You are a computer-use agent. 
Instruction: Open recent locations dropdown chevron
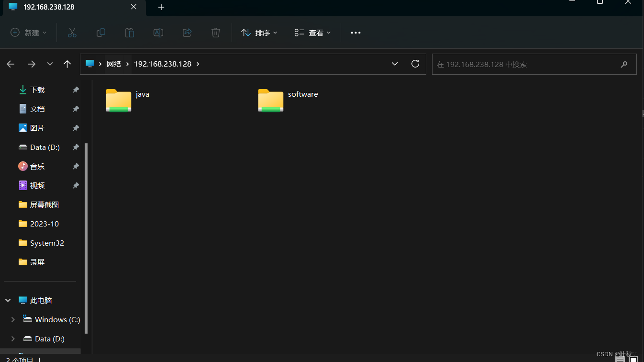[50, 64]
